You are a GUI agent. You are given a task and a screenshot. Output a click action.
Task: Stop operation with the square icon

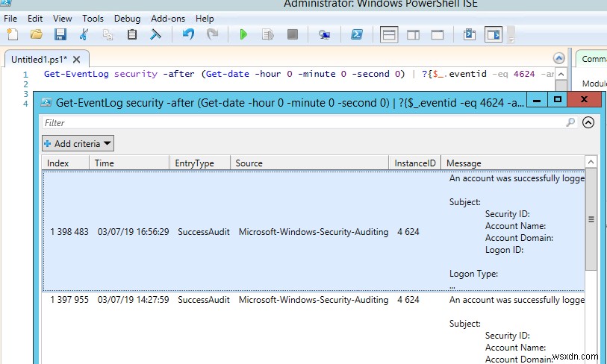[293, 35]
